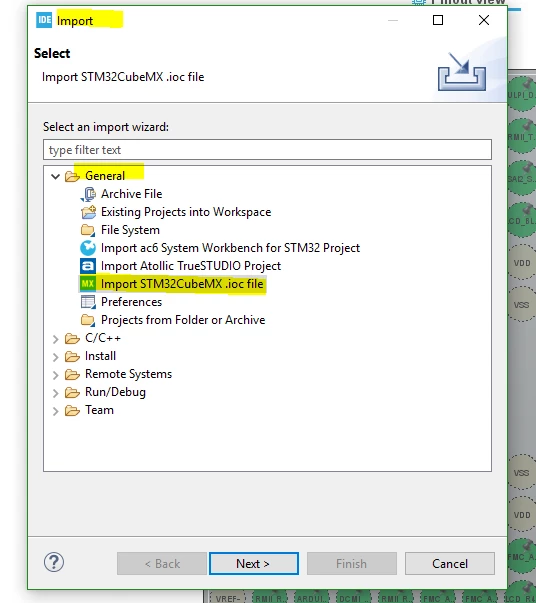Click the Cancel button
536x603 pixels.
click(449, 564)
